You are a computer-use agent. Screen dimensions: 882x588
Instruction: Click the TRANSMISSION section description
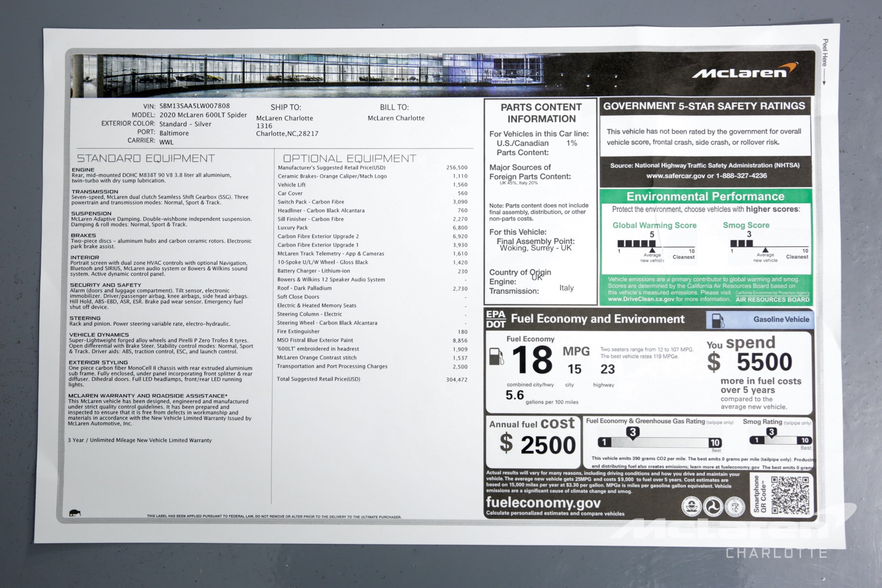(160, 200)
